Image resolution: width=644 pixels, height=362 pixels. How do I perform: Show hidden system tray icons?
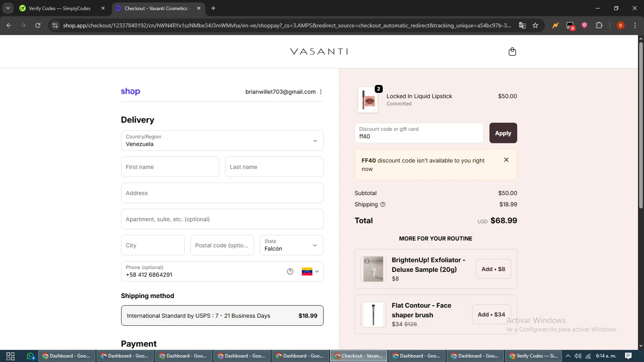(568, 356)
